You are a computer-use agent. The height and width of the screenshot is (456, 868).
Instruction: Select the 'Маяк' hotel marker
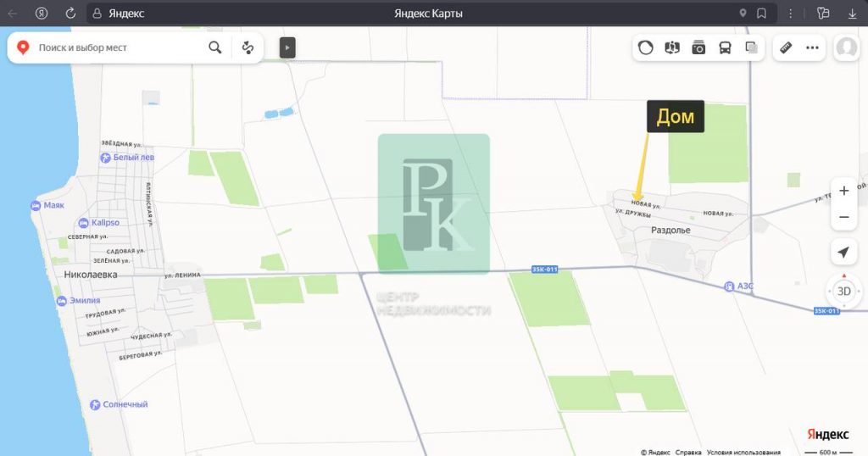[x=47, y=205]
